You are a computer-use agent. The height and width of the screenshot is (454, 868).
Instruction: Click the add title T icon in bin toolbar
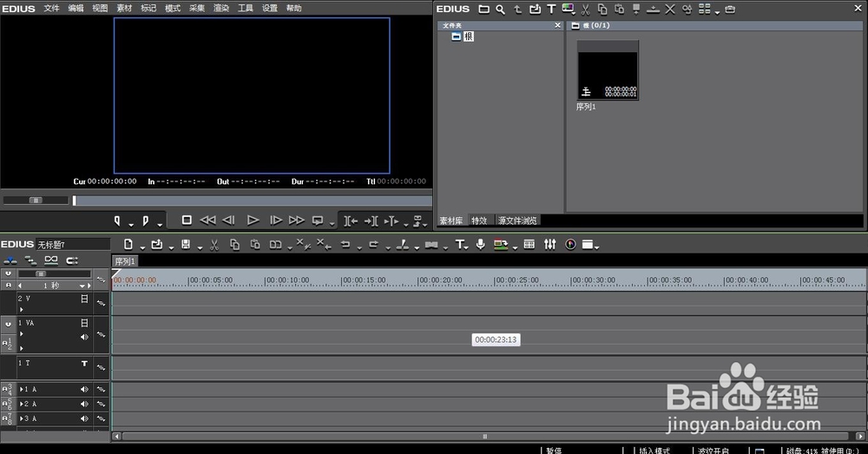point(551,9)
